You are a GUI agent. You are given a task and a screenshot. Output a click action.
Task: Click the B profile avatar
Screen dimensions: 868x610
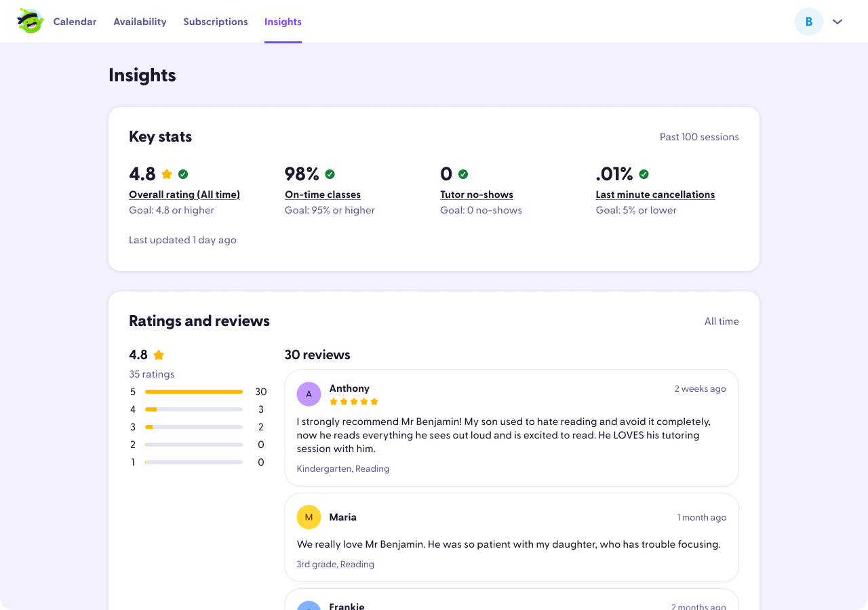(809, 21)
